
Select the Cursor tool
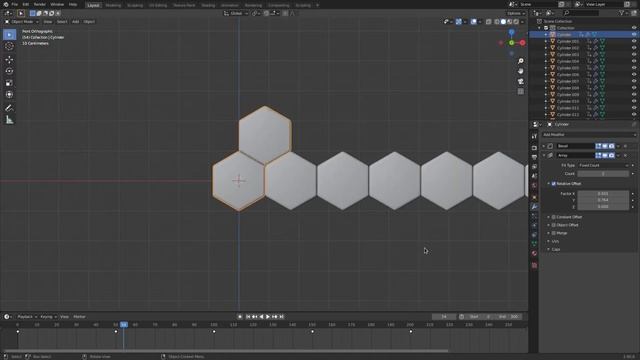(9, 46)
